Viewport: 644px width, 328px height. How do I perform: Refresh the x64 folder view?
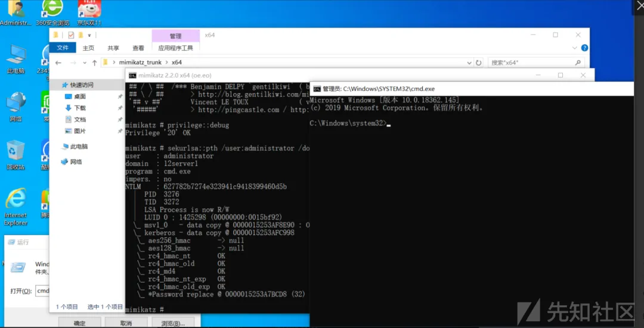coord(478,63)
